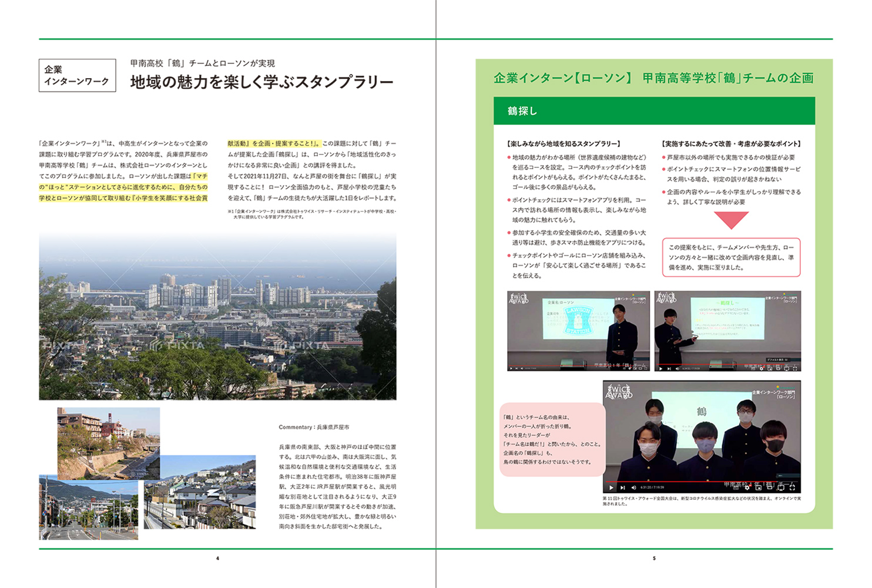This screenshot has width=872, height=588.
Task: Click fullscreen icon in bottom group-photo video
Action: (793, 488)
